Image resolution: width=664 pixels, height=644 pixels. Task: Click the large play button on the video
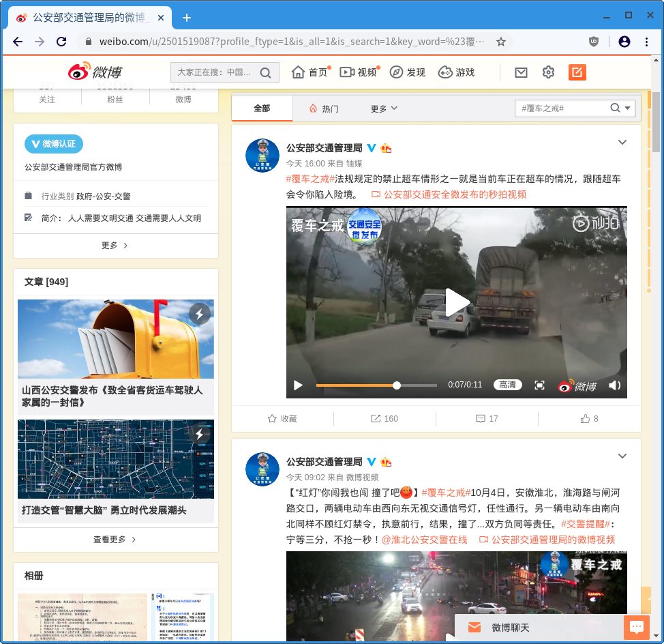(457, 302)
